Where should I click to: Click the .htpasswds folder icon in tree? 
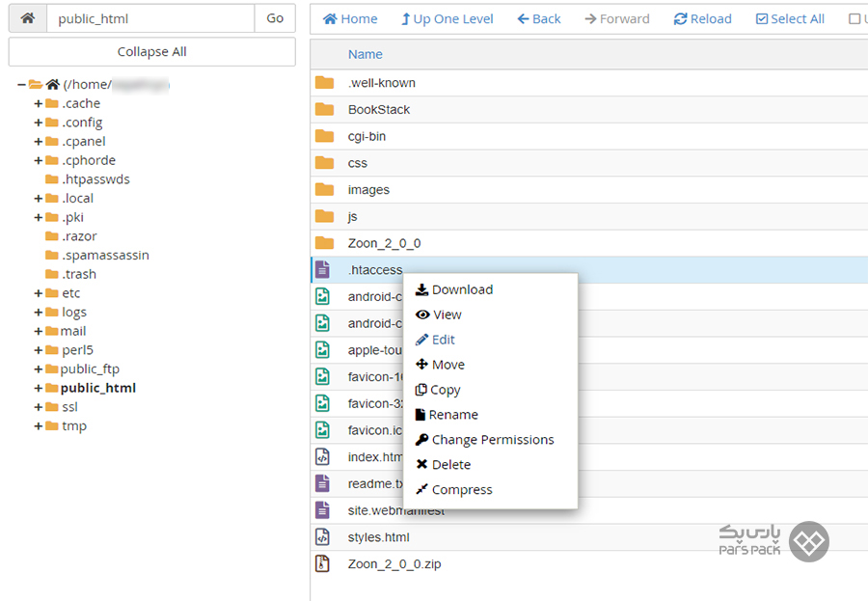(52, 178)
